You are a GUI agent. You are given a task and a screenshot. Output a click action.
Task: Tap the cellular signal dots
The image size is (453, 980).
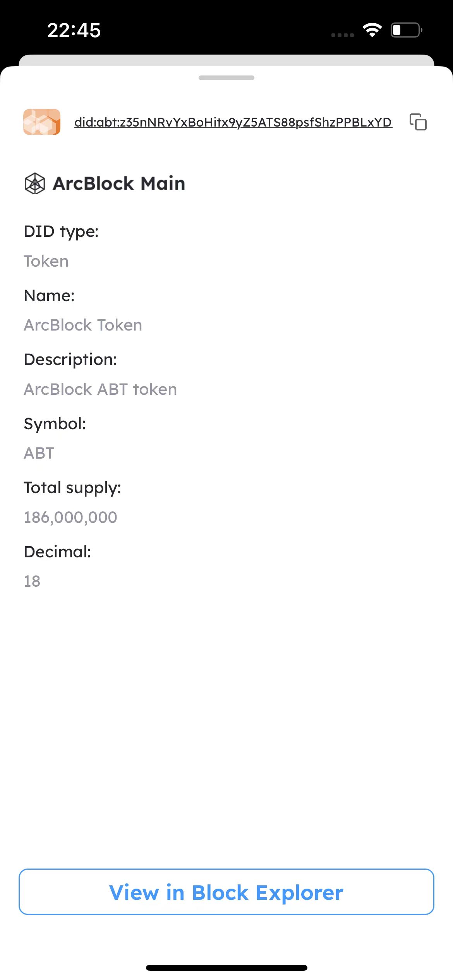point(343,35)
